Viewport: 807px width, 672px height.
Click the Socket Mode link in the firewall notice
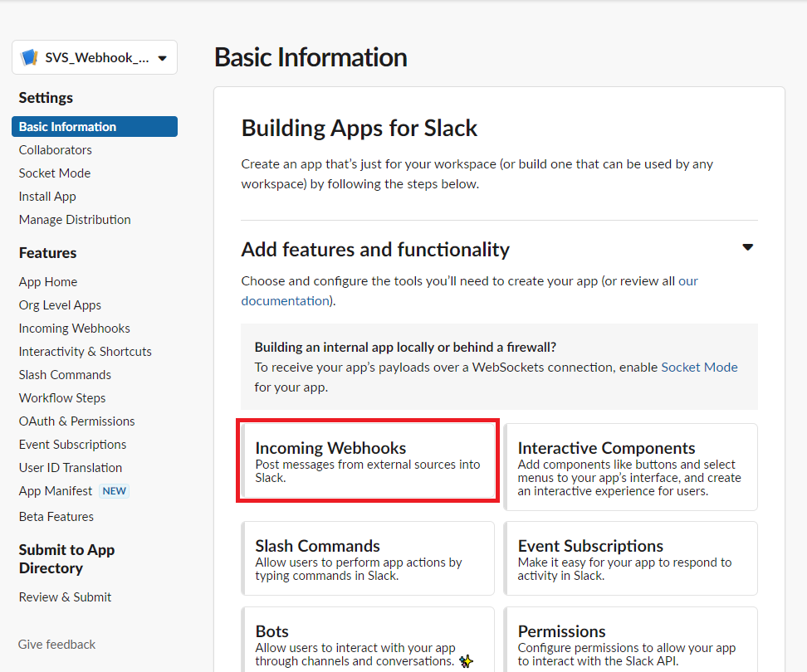tap(699, 367)
